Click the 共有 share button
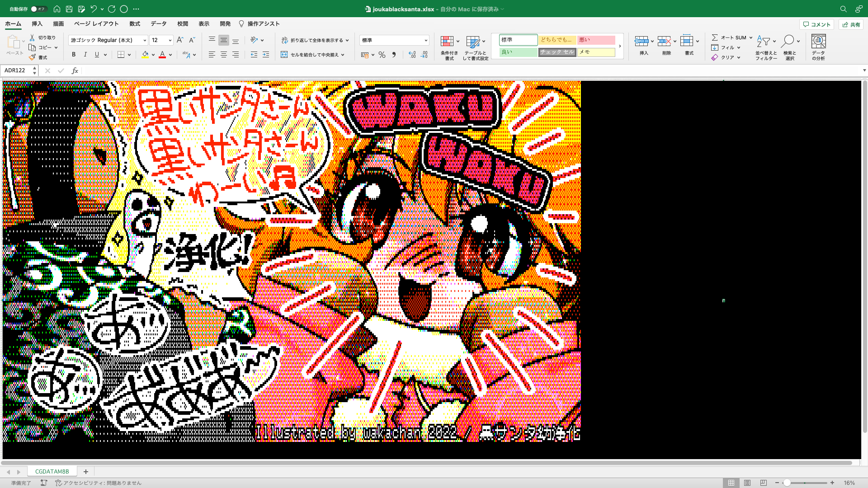The width and height of the screenshot is (868, 488). click(x=851, y=24)
